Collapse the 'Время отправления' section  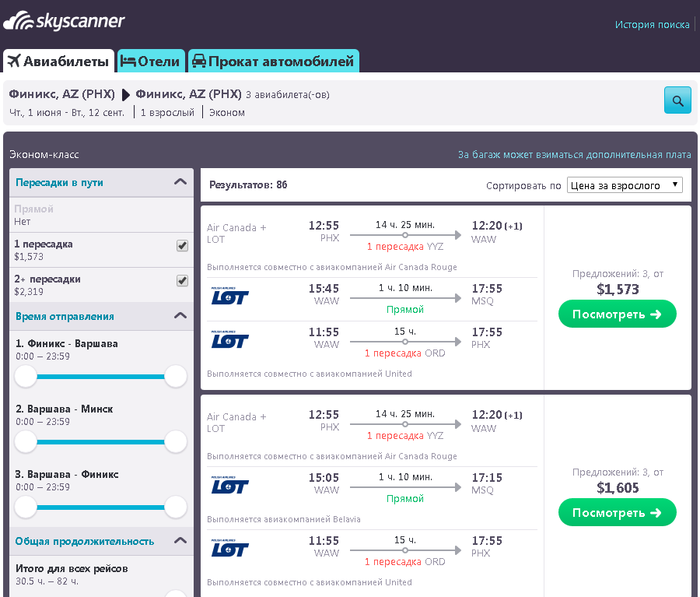pos(180,316)
